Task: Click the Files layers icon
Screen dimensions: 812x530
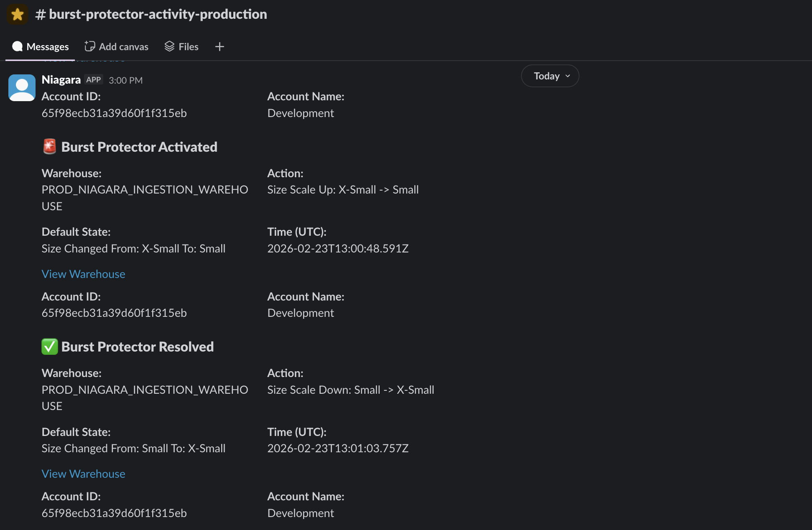Action: click(169, 46)
